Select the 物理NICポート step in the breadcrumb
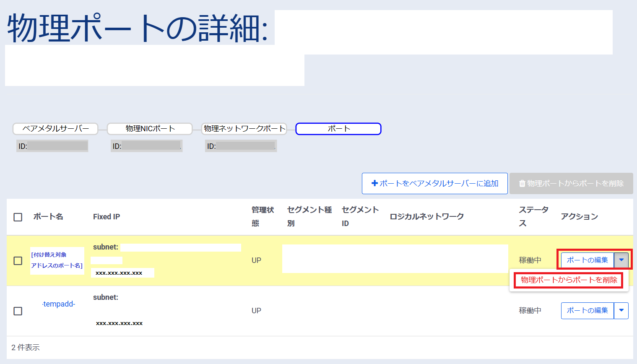 coord(149,129)
